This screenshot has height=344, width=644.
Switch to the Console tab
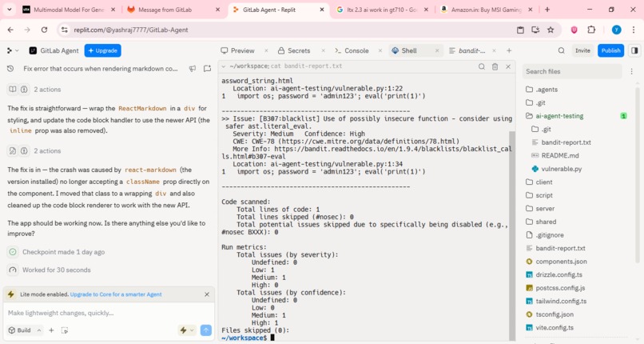(352, 50)
